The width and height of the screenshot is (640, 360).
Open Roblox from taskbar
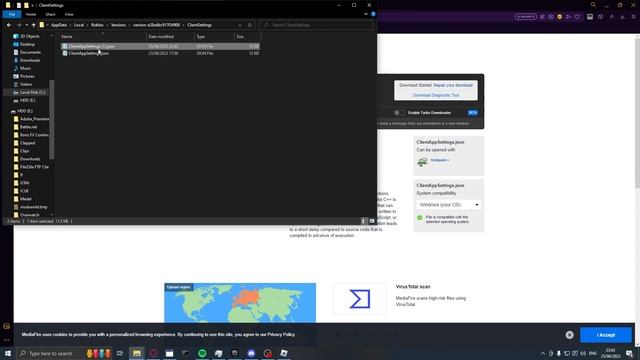coord(284,353)
